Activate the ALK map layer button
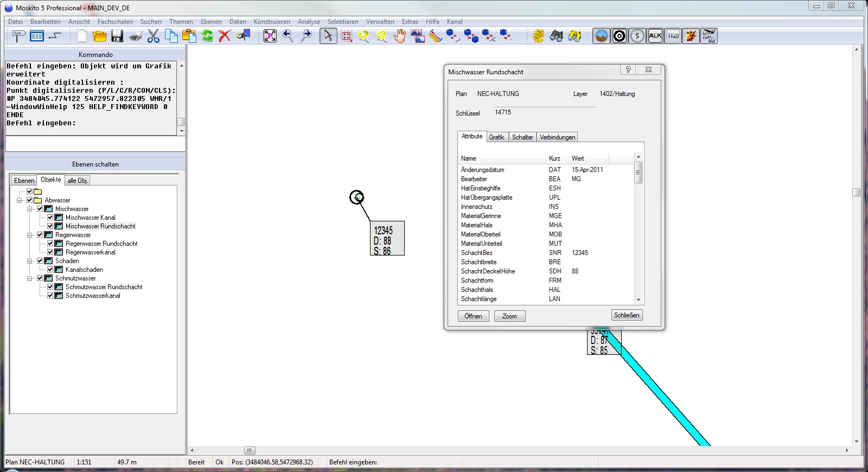This screenshot has height=472, width=868. click(655, 36)
